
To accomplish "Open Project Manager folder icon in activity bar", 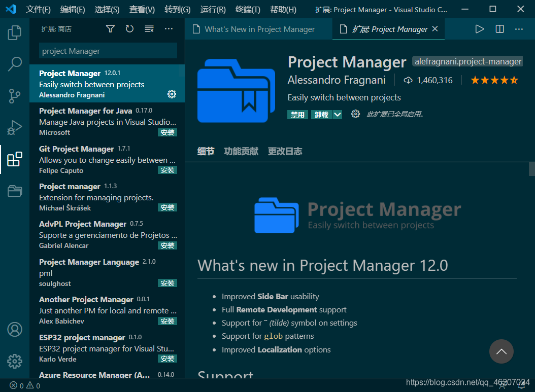I will point(15,191).
